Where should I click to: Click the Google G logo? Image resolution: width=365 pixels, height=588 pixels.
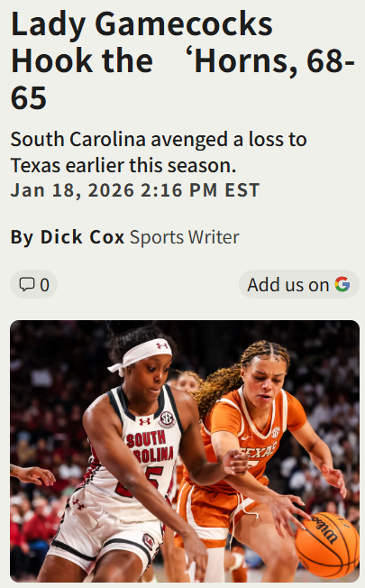[x=342, y=284]
